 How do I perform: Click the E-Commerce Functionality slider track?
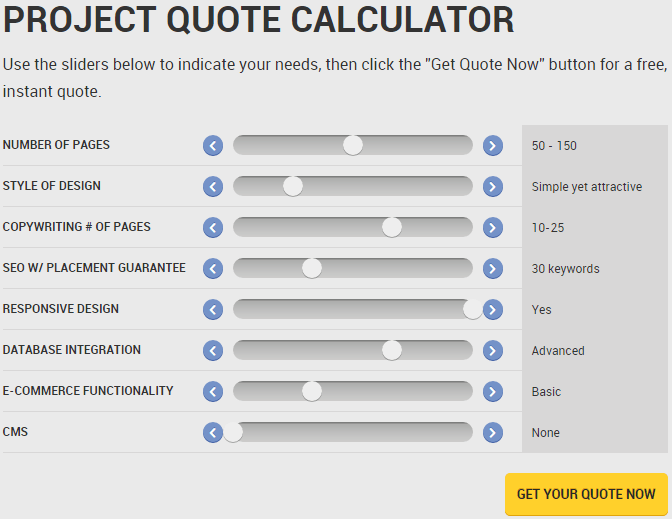400,391
